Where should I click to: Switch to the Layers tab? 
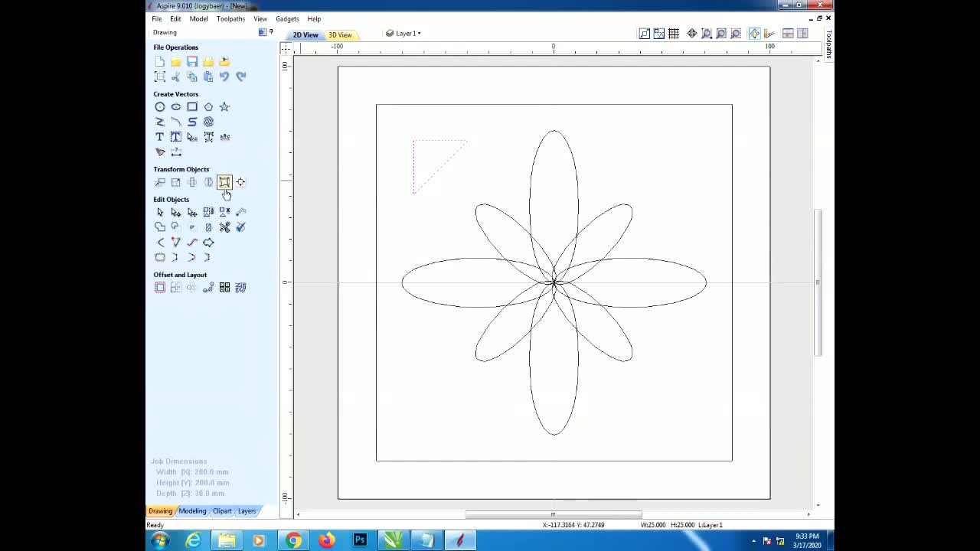coord(247,511)
